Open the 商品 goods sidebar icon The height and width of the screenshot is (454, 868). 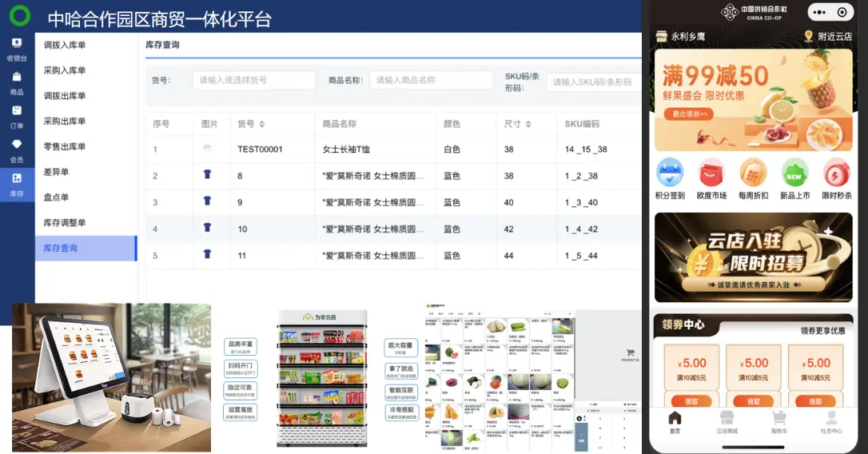click(17, 78)
